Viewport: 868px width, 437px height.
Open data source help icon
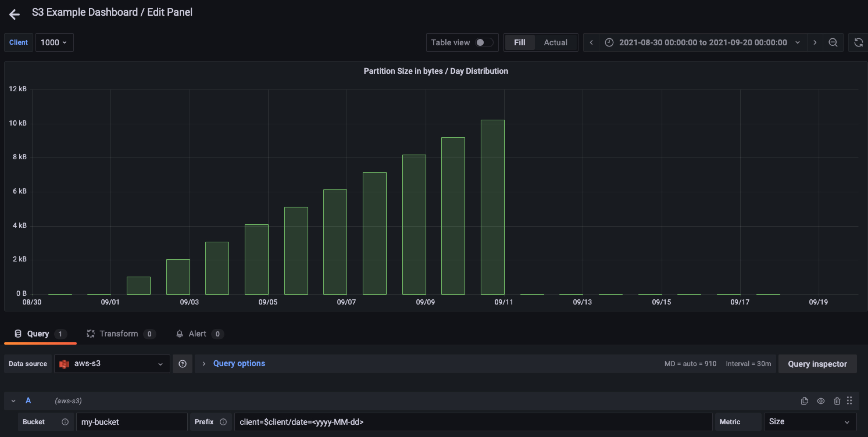coord(182,363)
